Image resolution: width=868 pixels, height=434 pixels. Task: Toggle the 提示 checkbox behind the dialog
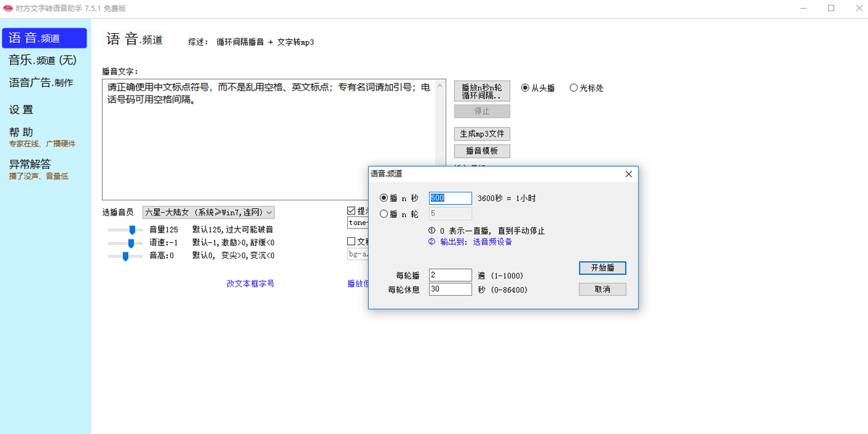(352, 211)
